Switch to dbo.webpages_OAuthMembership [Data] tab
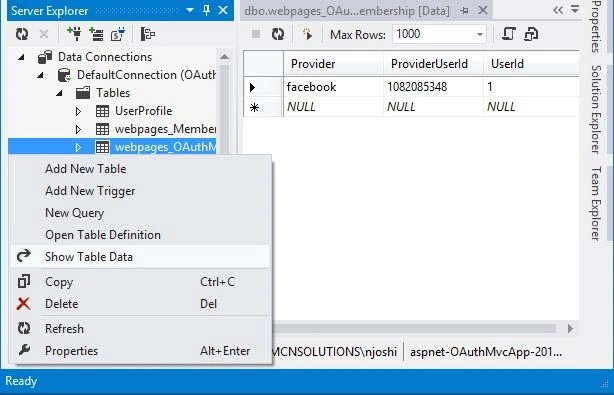614x395 pixels. pyautogui.click(x=347, y=11)
